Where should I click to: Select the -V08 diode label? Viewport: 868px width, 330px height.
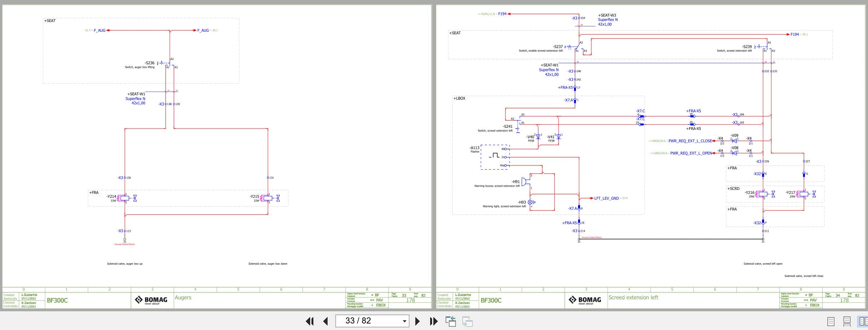pos(734,148)
